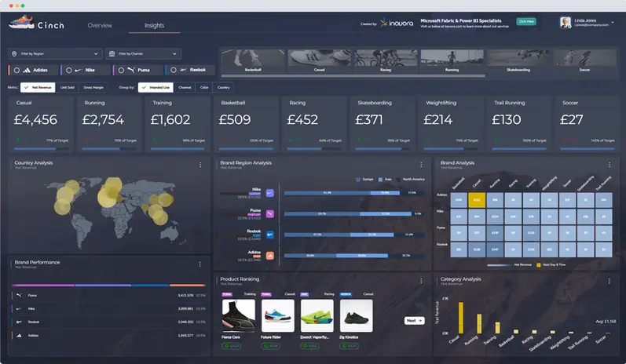The width and height of the screenshot is (626, 364).
Task: Select the Puma brand radio button
Action: click(x=122, y=70)
